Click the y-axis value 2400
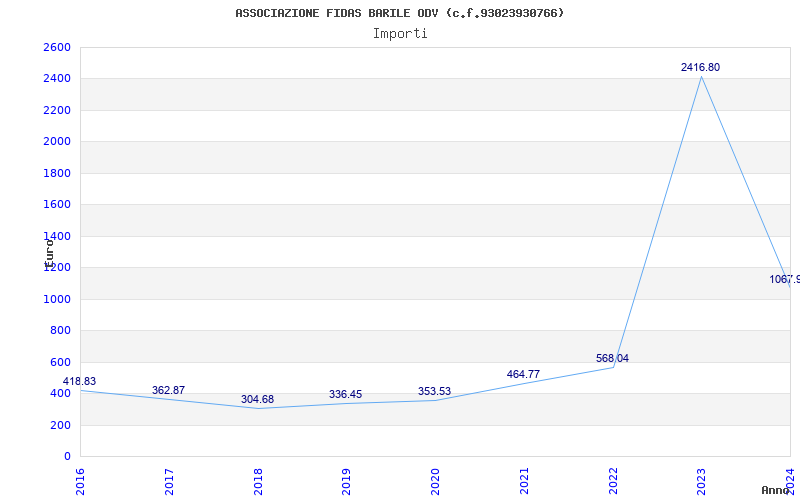Viewport: 800px width, 500px height. click(57, 79)
